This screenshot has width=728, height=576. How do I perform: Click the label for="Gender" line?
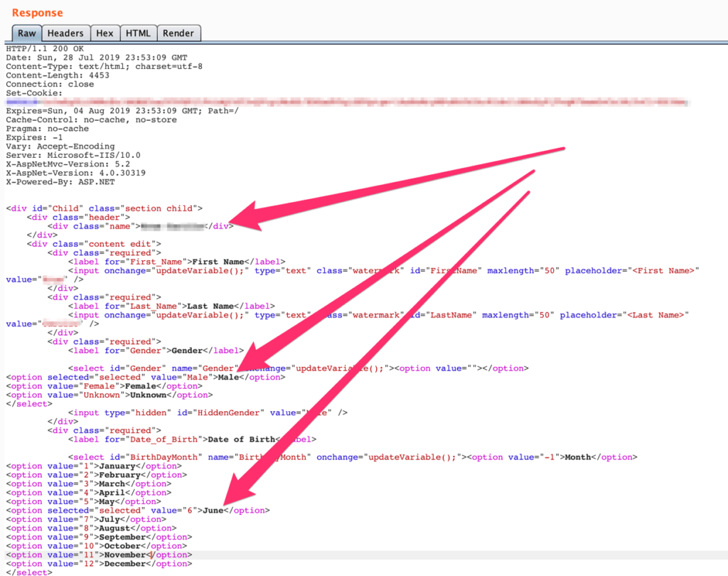(156, 351)
